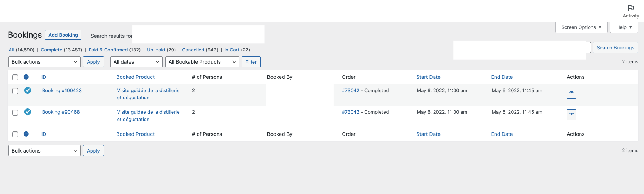This screenshot has height=194, width=644.
Task: Click the Add Booking button
Action: click(x=63, y=35)
